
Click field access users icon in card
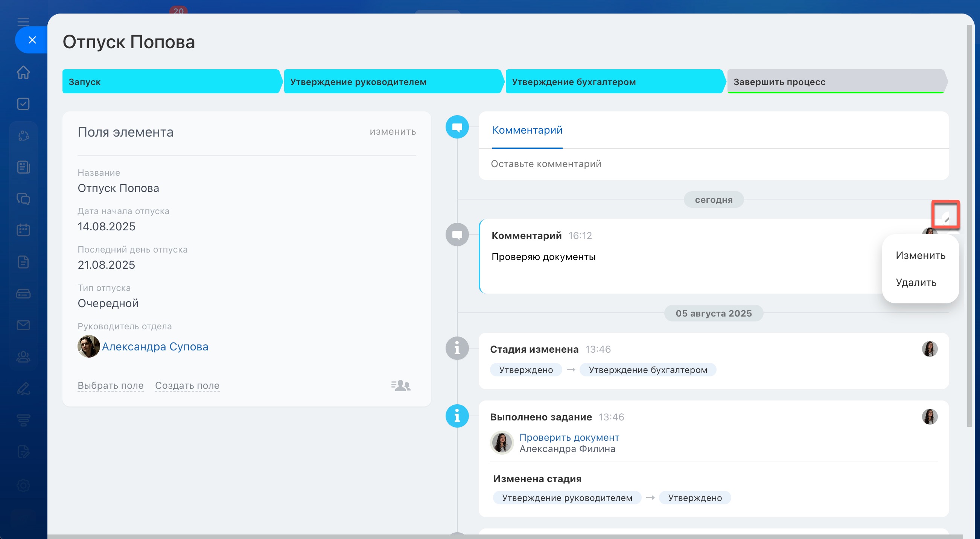click(x=400, y=385)
